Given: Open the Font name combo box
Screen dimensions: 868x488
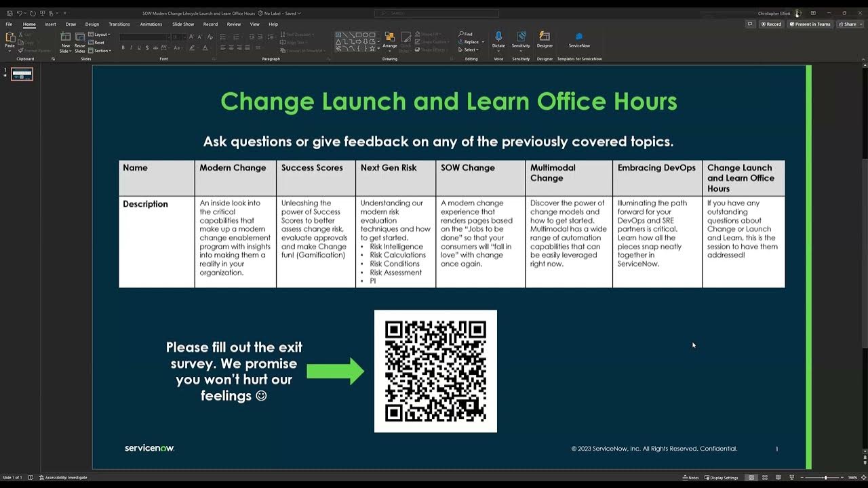Looking at the screenshot, I should coord(144,37).
